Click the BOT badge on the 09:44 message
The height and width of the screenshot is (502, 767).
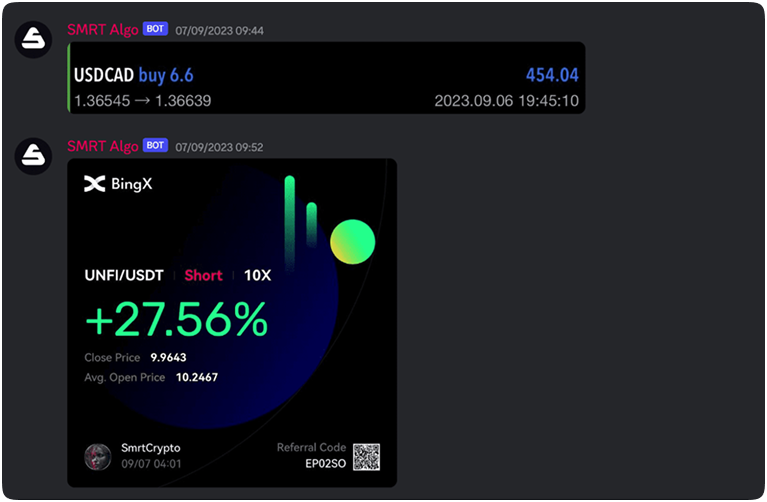tap(155, 30)
